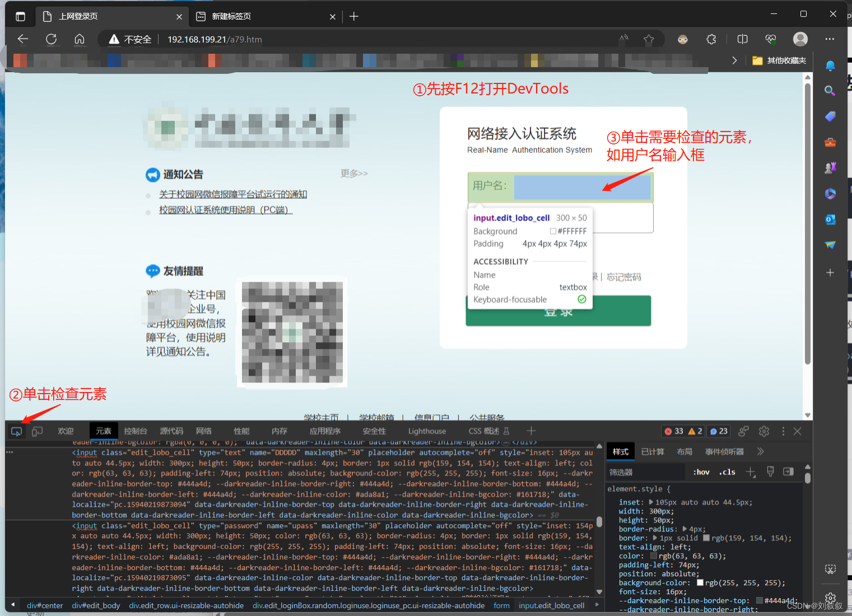Open the 更多>> notices link
Image resolution: width=852 pixels, height=616 pixels.
[354, 173]
